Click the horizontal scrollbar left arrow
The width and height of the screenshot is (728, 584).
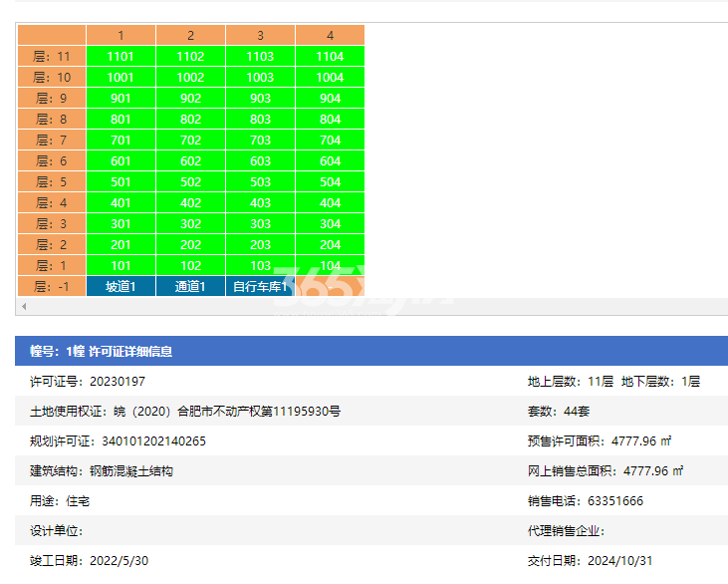24,306
